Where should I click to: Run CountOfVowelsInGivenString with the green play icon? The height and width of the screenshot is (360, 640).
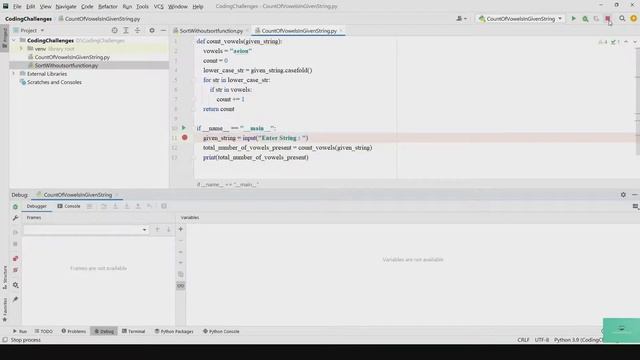point(573,19)
